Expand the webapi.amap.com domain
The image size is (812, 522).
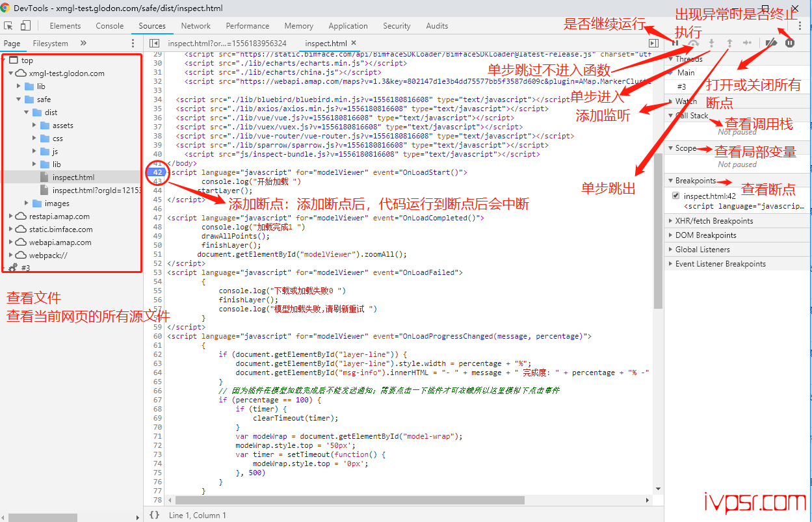[10, 242]
